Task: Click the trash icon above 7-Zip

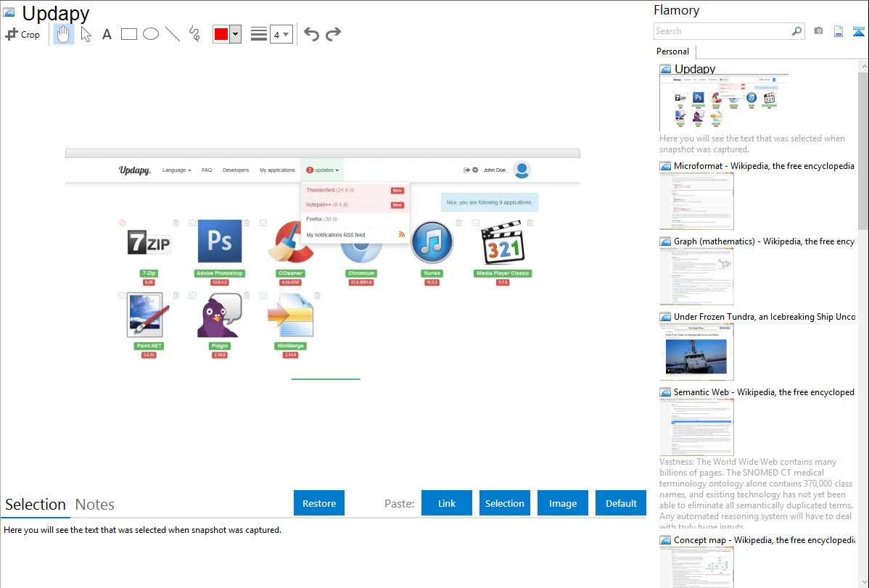Action: (x=176, y=223)
